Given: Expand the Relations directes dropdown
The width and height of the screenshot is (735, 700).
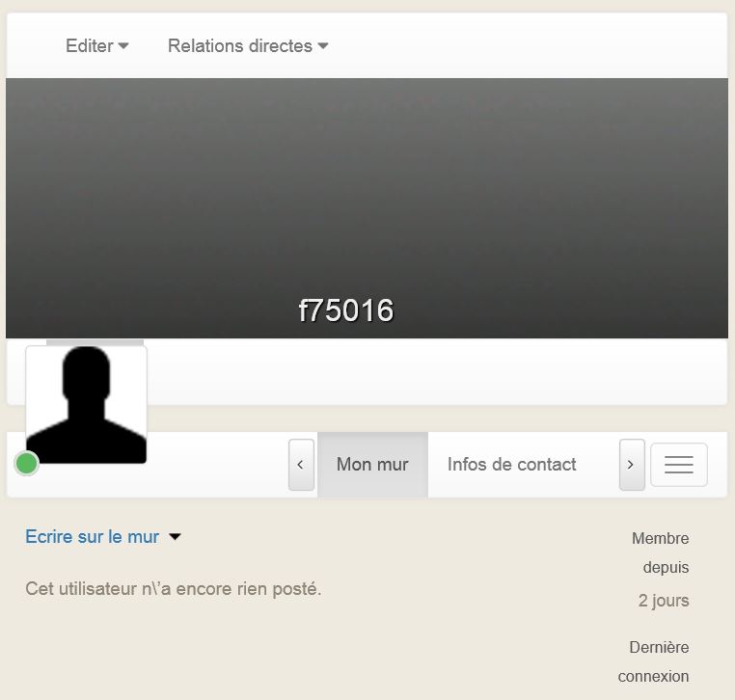Looking at the screenshot, I should coord(248,46).
